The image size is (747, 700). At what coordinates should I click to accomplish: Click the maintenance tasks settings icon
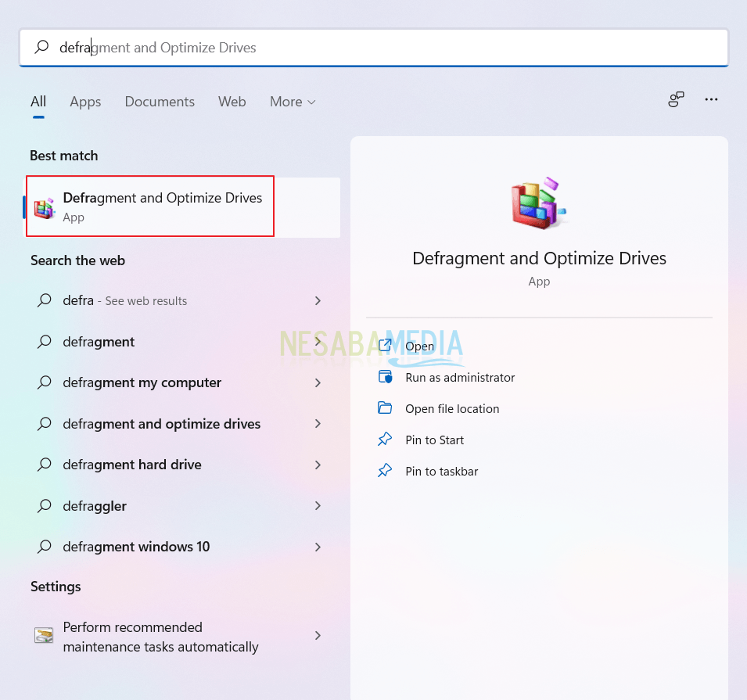[x=44, y=636]
